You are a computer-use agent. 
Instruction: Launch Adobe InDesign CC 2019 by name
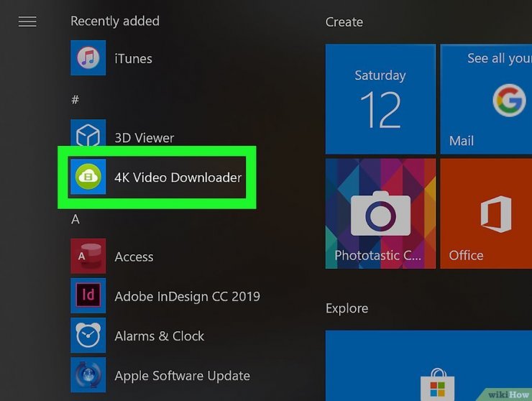(x=188, y=297)
